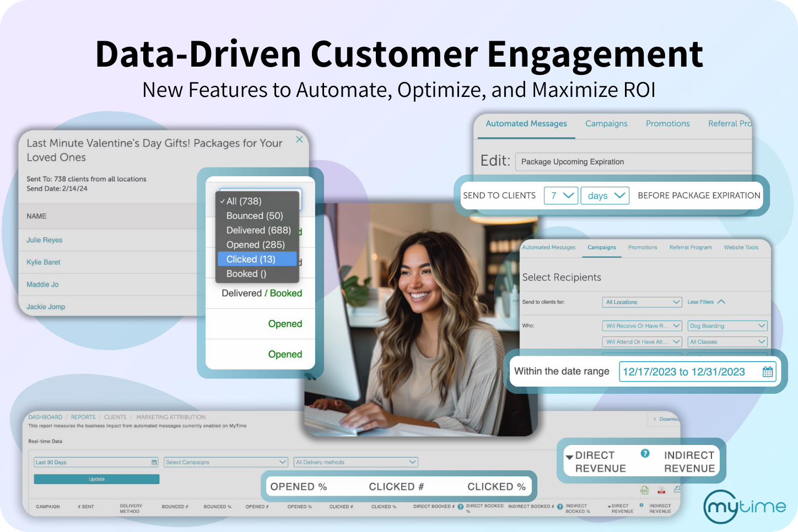The height and width of the screenshot is (532, 798).
Task: Export report as PDF icon
Action: click(x=661, y=490)
